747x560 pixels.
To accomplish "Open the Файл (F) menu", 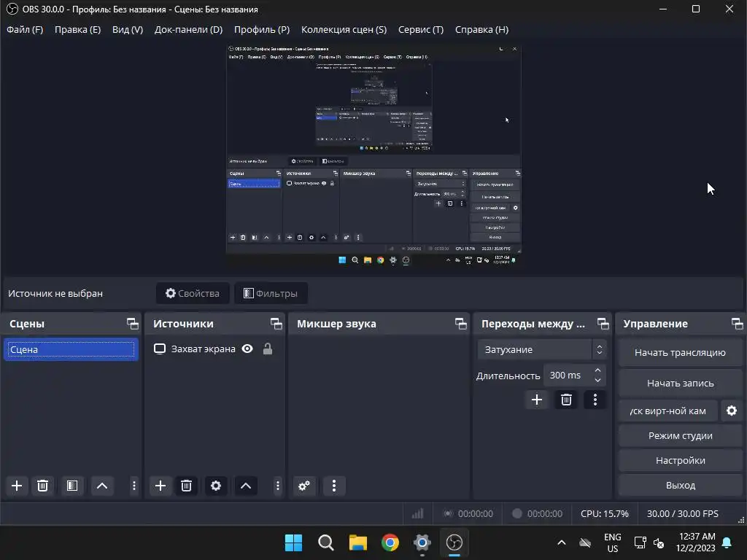I will pos(25,29).
